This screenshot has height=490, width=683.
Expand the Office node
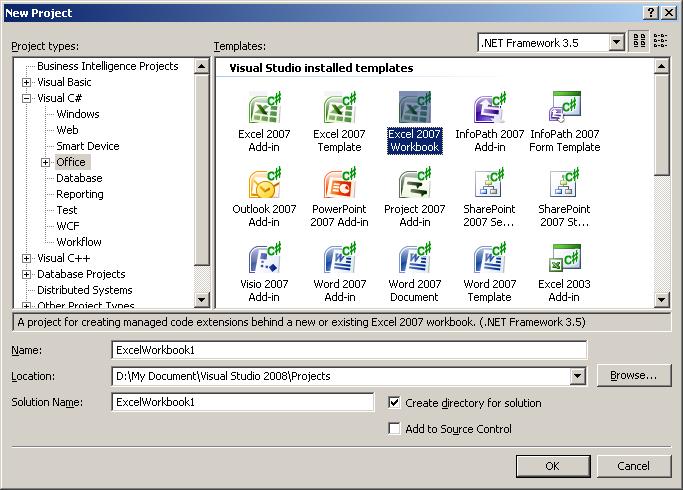[46, 162]
